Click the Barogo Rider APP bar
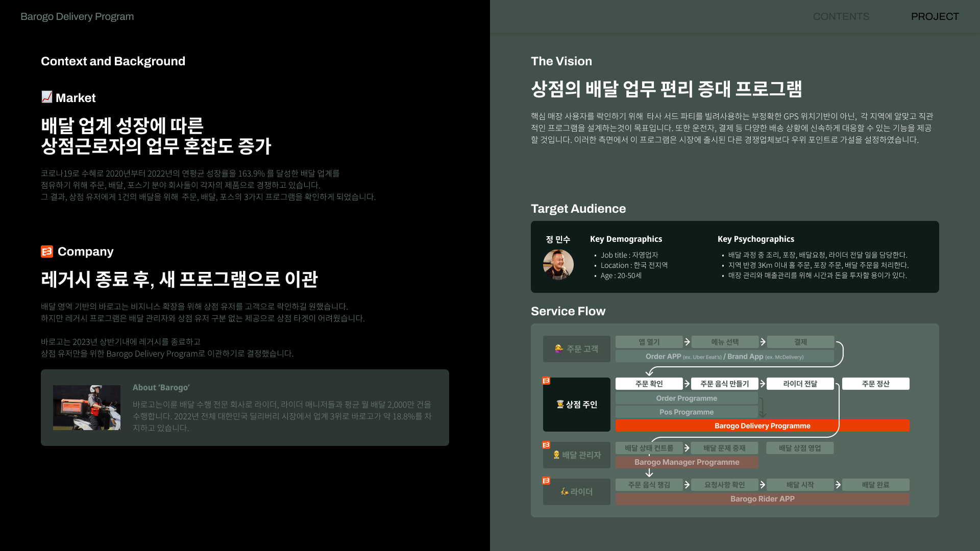 (x=763, y=499)
